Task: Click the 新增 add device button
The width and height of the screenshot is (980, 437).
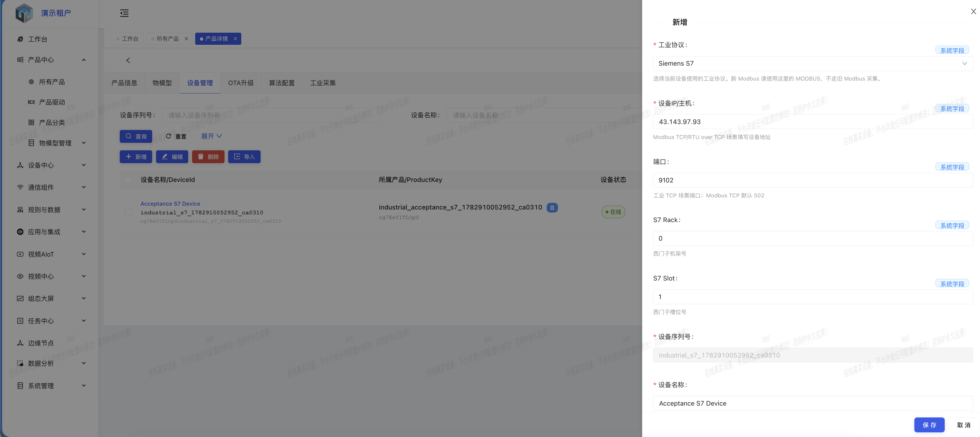Action: coord(136,157)
